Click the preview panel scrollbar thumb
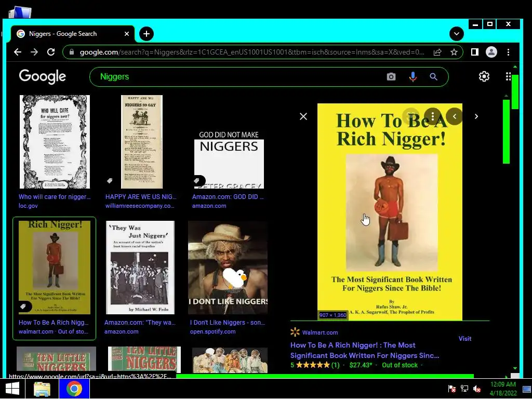This screenshot has width=532, height=399. [x=506, y=131]
